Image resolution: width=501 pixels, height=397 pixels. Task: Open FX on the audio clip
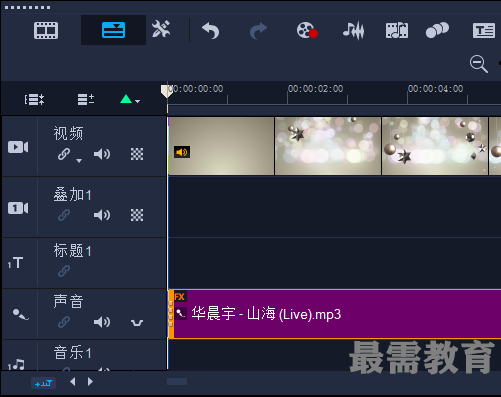pos(180,297)
